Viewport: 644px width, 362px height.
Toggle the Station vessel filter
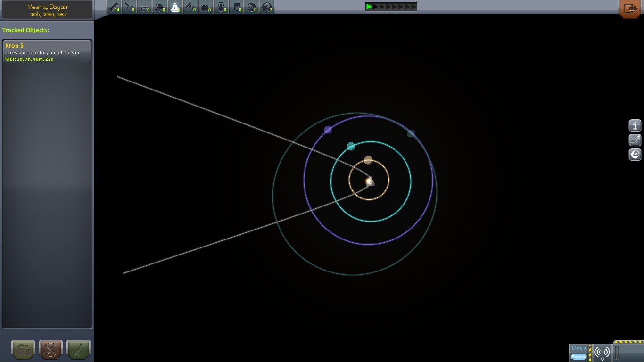coord(190,7)
